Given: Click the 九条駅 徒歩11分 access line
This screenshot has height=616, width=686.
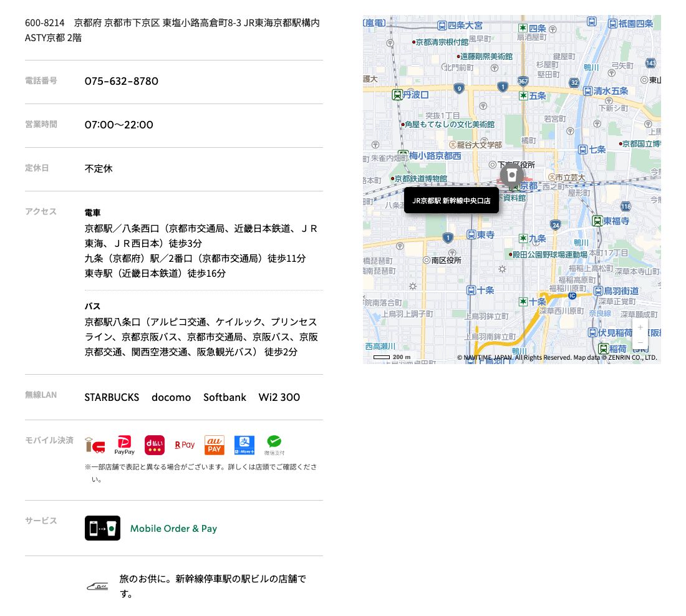Looking at the screenshot, I should 195,259.
